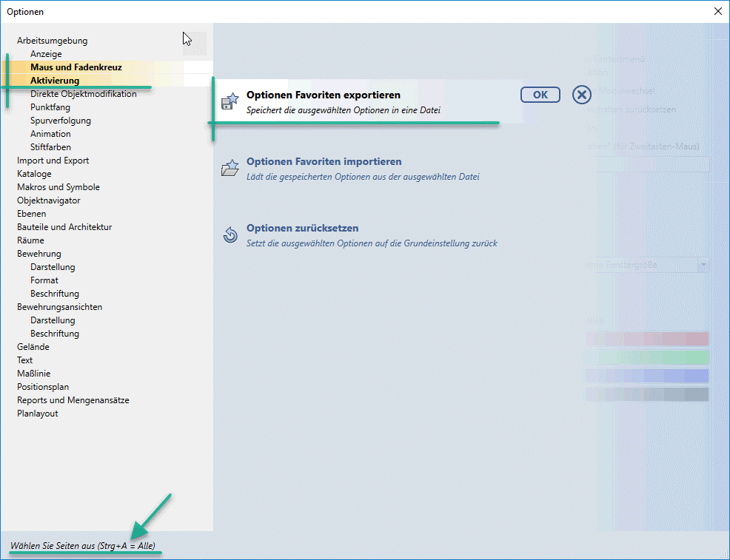The width and height of the screenshot is (730, 560).
Task: Select Planlayout at the tree bottom
Action: click(37, 414)
